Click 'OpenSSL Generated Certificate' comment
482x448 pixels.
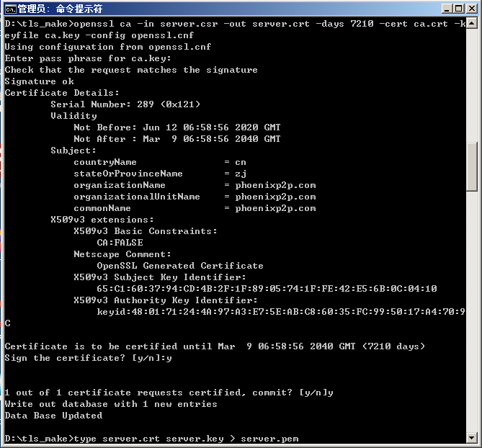180,266
